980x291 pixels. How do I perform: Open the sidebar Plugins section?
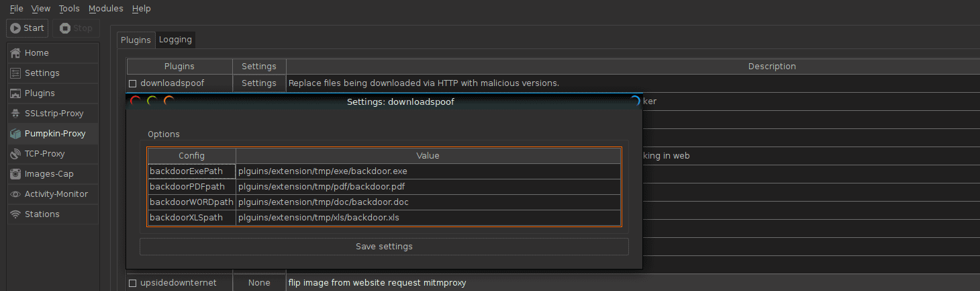point(40,93)
